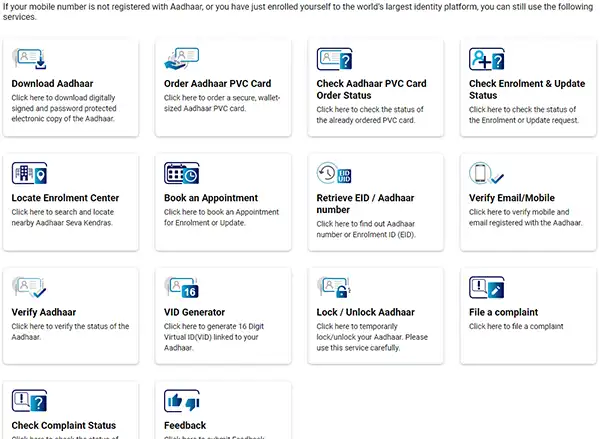Open Retrieve EID / Aadhaar number title

click(x=365, y=204)
